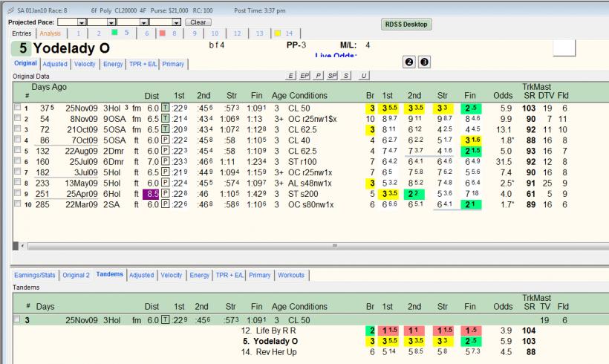The width and height of the screenshot is (609, 364).
Task: Check the box for row 10 22Mar09
Action: pyautogui.click(x=18, y=204)
